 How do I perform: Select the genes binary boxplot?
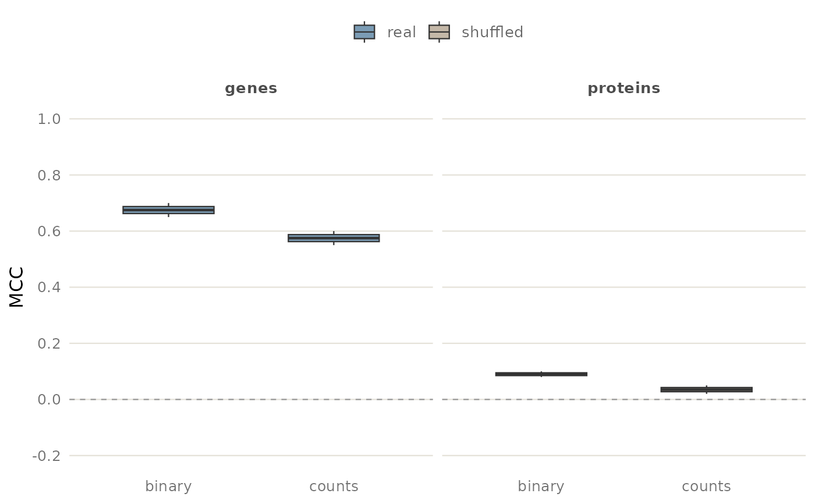click(168, 210)
